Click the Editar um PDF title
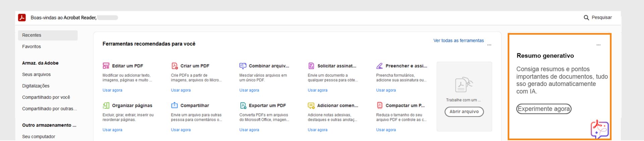 (127, 66)
